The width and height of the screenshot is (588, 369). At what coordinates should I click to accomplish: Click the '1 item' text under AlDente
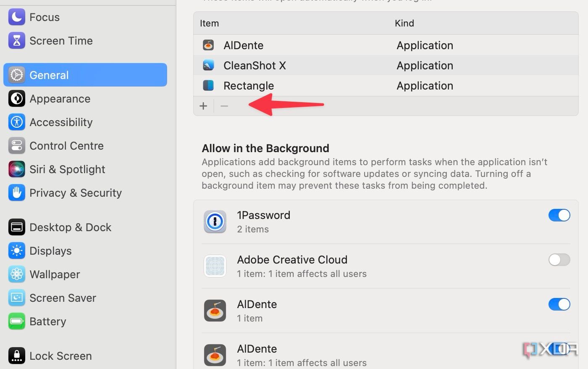coord(249,318)
